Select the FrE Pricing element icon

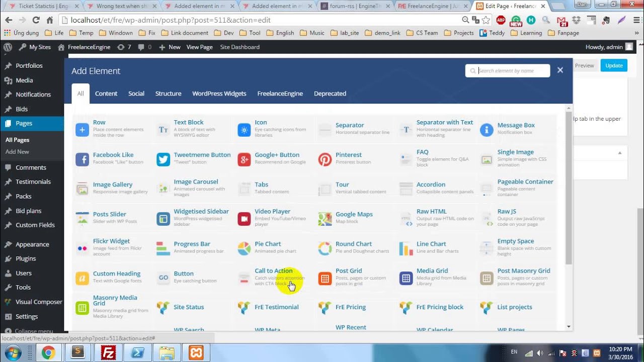(325, 308)
